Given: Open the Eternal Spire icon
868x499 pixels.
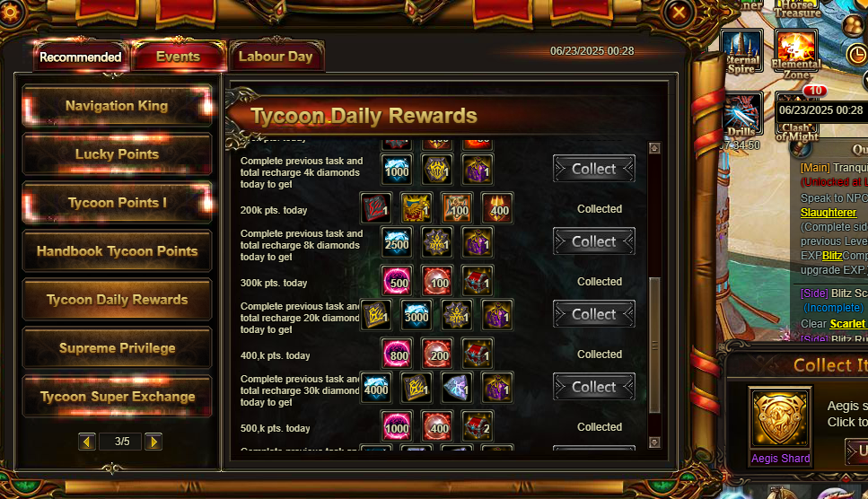Looking at the screenshot, I should click(x=741, y=51).
